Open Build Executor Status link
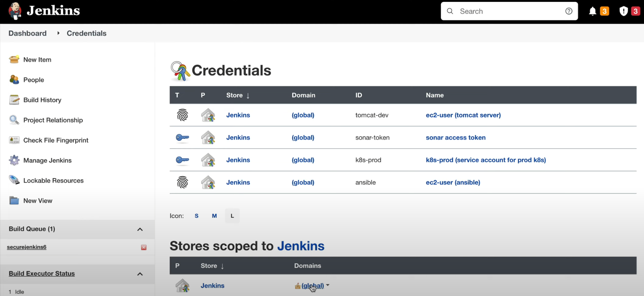 pos(41,273)
